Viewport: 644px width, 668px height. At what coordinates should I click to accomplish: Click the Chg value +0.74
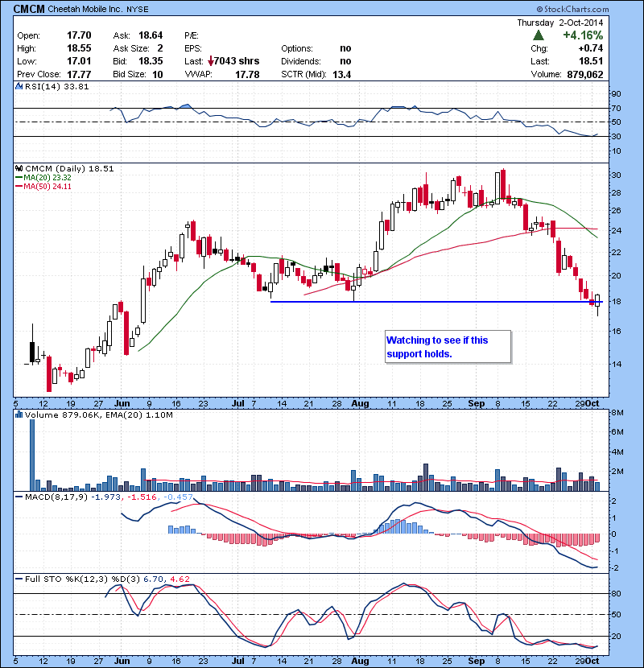pos(591,48)
